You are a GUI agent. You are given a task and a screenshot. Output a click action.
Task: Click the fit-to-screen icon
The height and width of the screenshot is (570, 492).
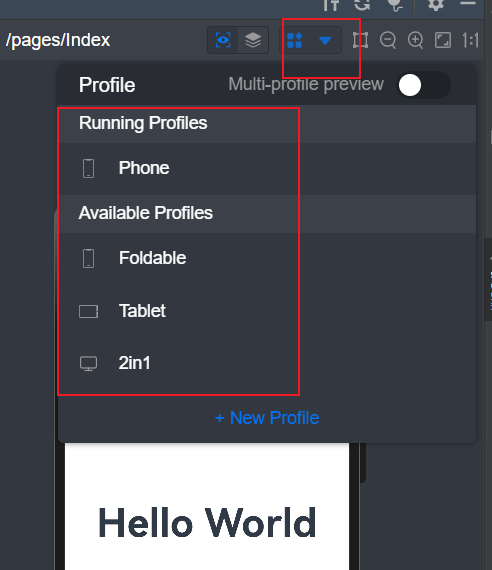click(x=443, y=40)
